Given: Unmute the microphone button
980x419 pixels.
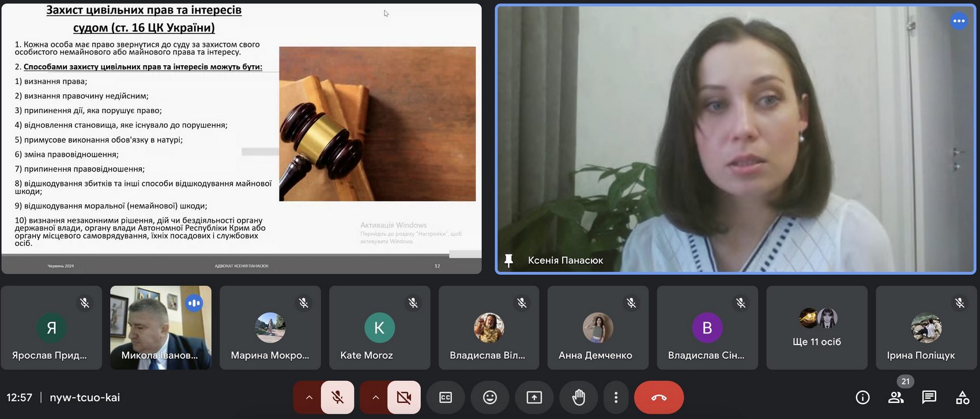Looking at the screenshot, I should pos(338,397).
